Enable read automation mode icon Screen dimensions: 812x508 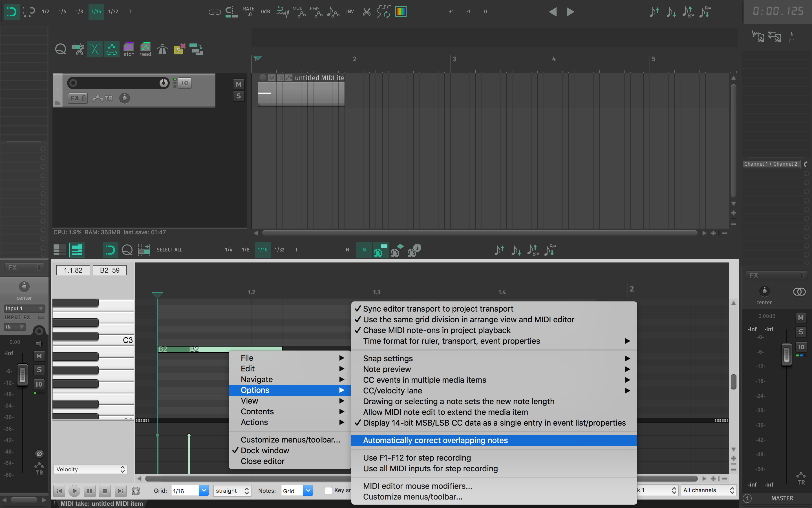(x=145, y=49)
